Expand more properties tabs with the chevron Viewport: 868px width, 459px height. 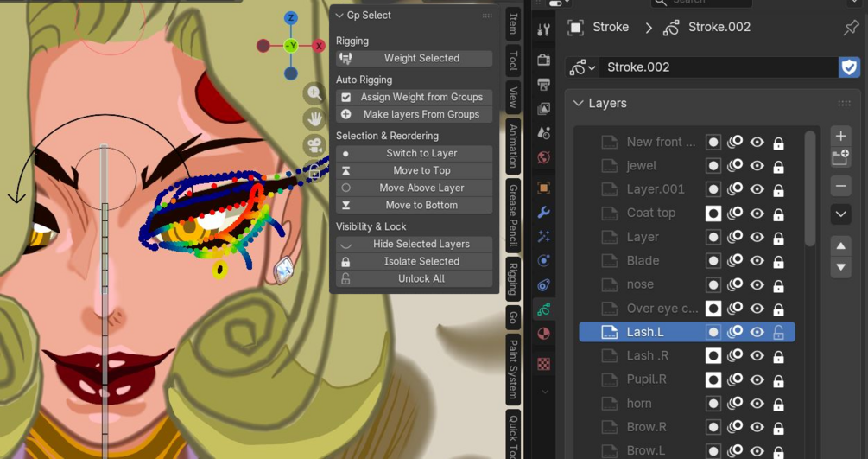pos(545,392)
